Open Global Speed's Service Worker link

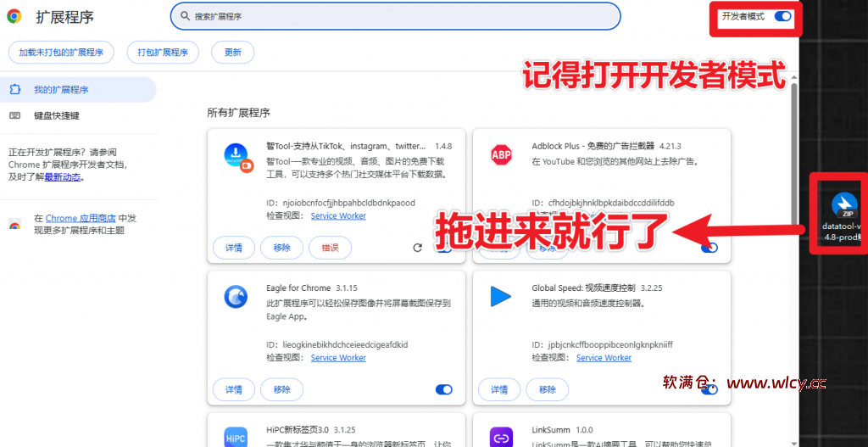[x=604, y=357]
